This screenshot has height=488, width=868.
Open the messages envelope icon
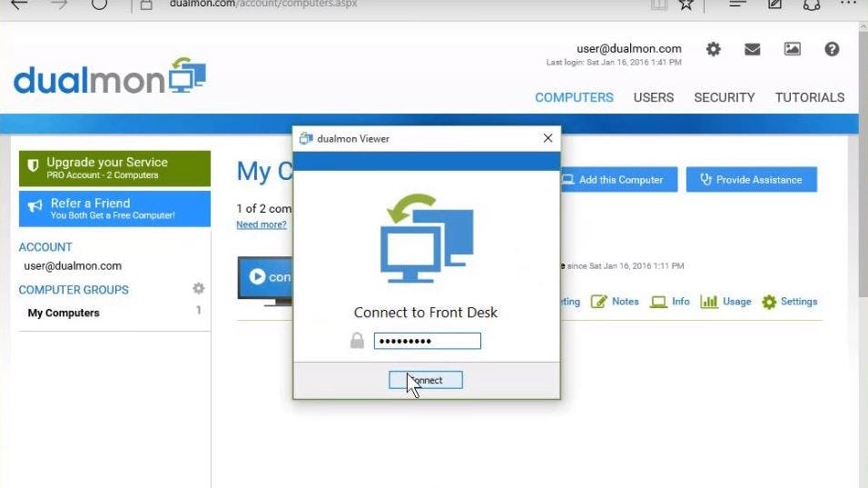pyautogui.click(x=752, y=49)
